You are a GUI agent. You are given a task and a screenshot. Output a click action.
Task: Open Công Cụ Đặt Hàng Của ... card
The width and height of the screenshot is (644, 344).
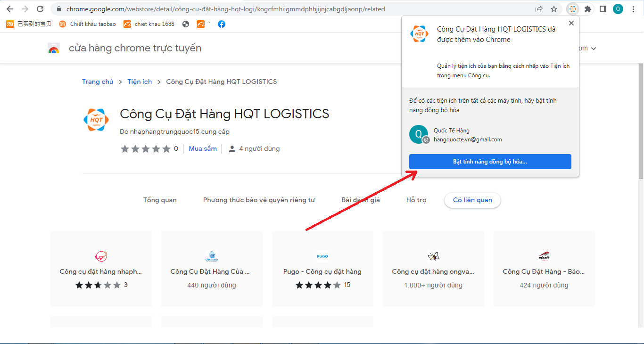(212, 269)
